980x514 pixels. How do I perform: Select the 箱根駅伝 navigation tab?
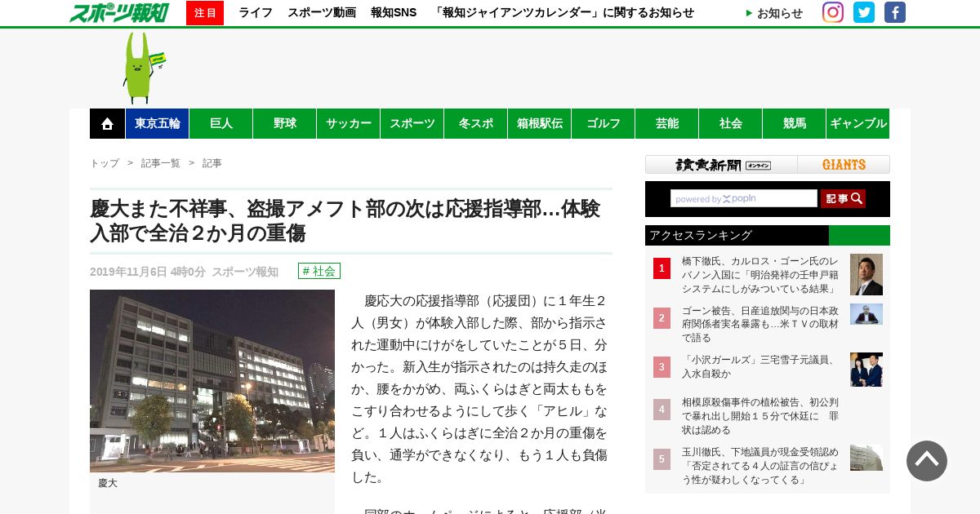click(x=540, y=123)
